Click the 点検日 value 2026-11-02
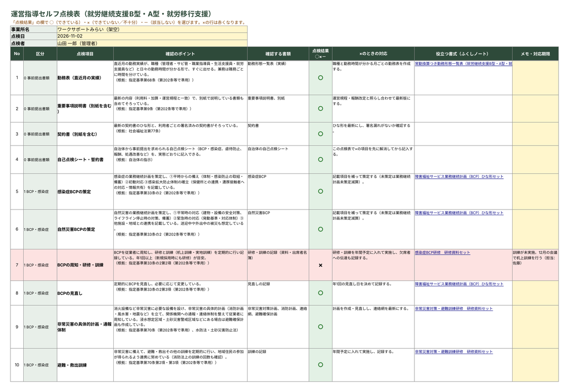 152,36
